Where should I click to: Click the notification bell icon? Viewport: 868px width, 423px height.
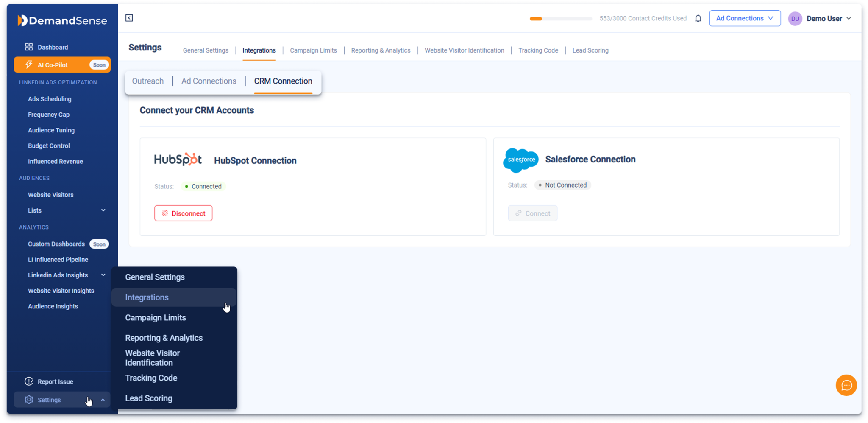click(698, 18)
